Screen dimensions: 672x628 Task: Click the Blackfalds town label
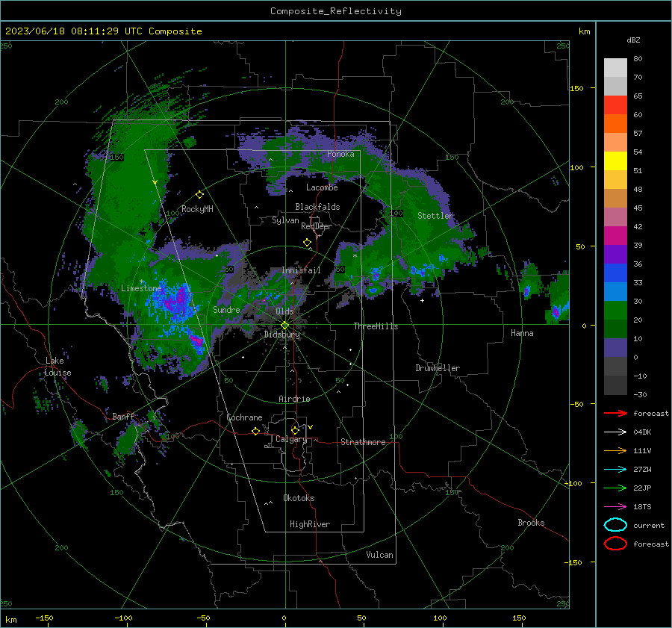click(317, 207)
